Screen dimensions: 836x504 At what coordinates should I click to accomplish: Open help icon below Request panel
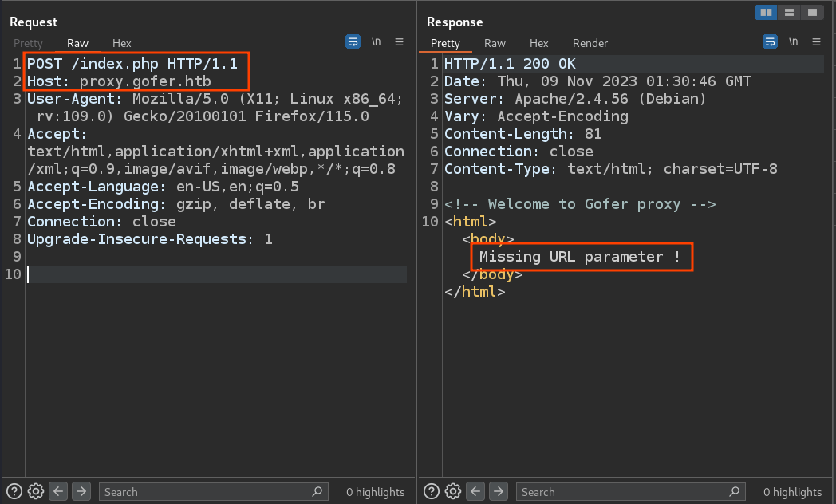(x=14, y=491)
